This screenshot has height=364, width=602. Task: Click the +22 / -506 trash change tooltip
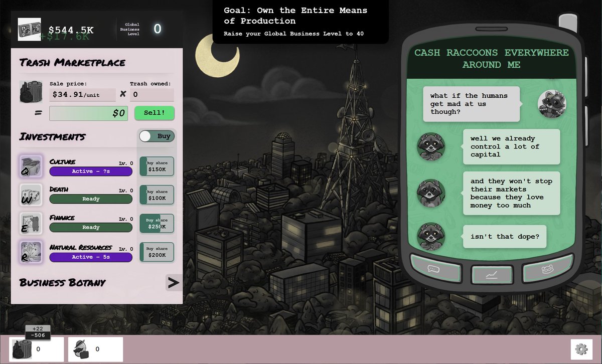(x=38, y=332)
